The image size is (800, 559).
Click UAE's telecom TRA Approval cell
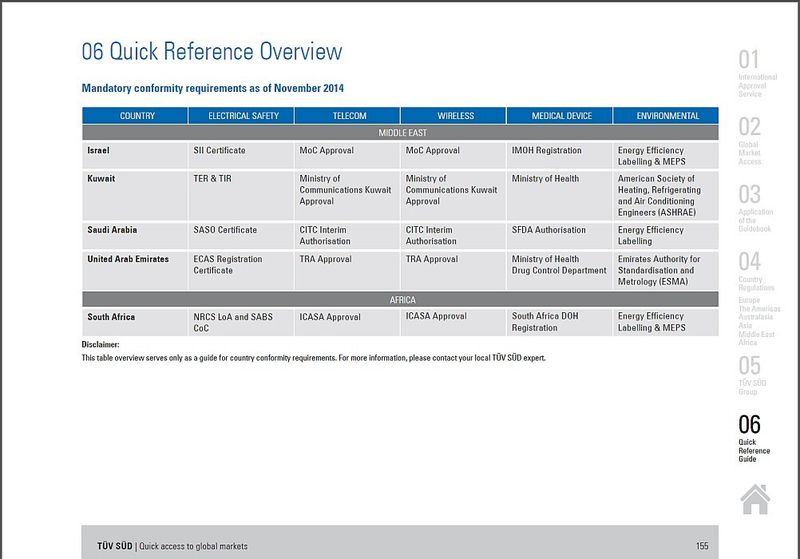pos(347,270)
